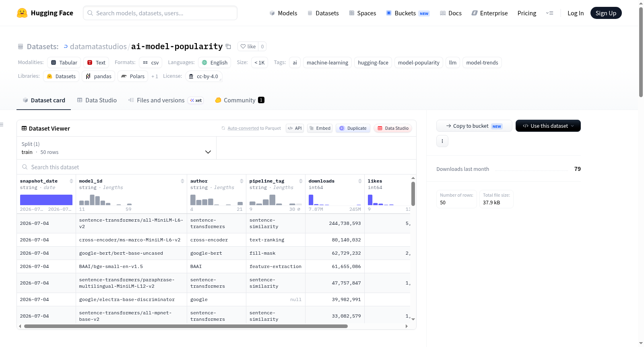Click the page's vertical scrollbar

point(641,52)
